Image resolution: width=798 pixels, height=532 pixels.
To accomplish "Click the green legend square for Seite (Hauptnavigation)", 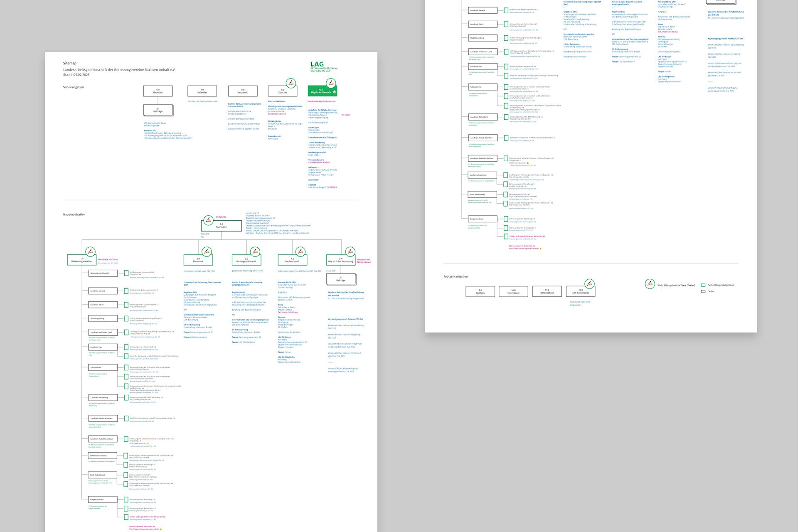I will [703, 285].
